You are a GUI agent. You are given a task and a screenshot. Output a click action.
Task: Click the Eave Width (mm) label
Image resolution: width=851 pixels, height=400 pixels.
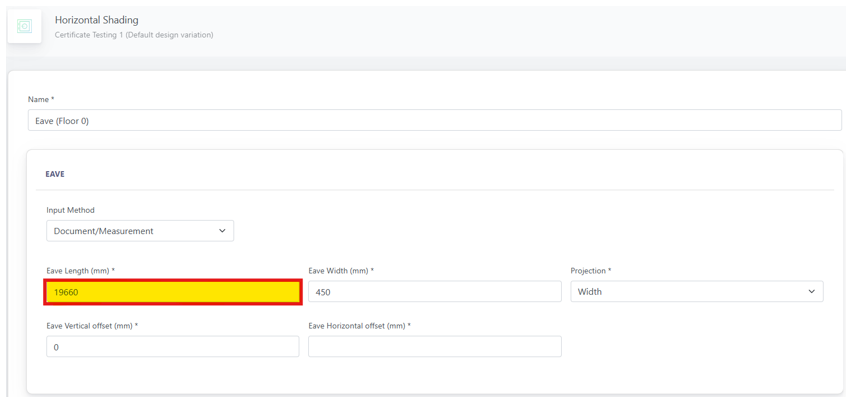click(x=341, y=270)
